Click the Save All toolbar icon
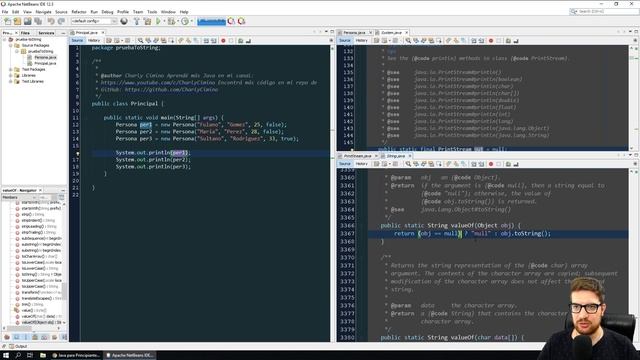This screenshot has width=640, height=360. tap(38, 21)
